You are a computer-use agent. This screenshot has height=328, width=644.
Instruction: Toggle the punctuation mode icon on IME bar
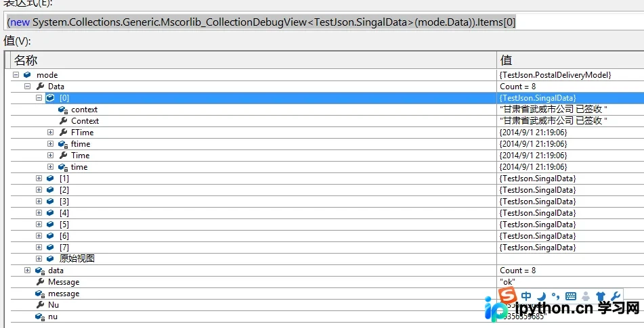pos(555,296)
